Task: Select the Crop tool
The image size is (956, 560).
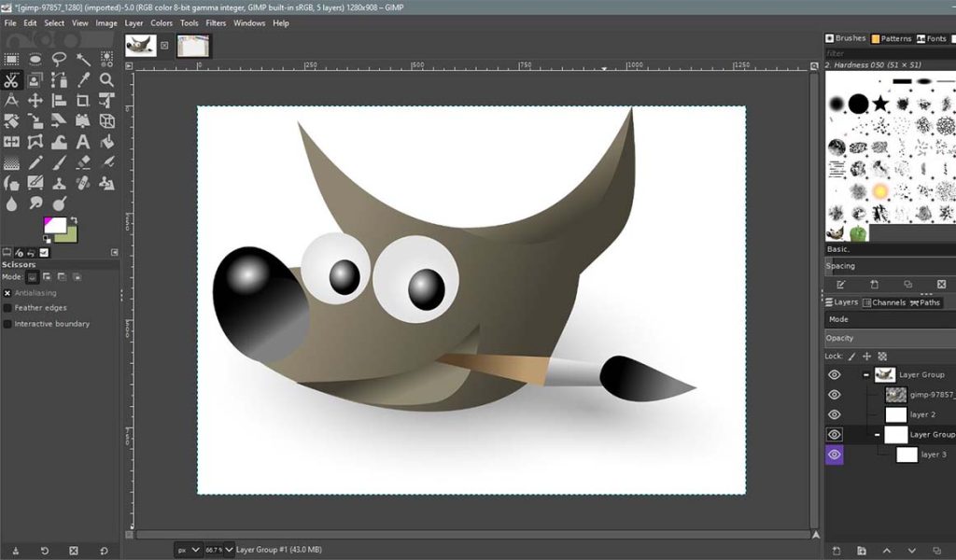Action: click(x=83, y=101)
